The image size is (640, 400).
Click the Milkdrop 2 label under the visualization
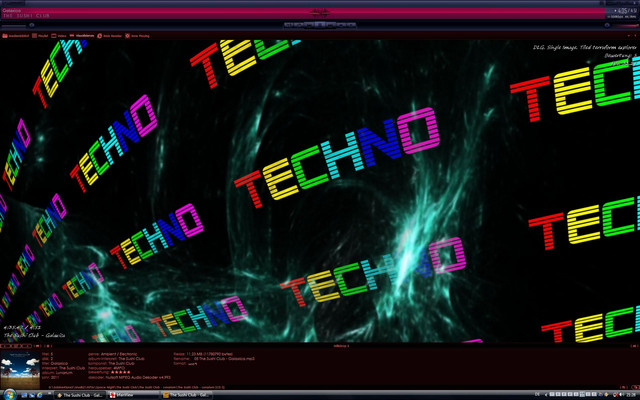pos(341,346)
